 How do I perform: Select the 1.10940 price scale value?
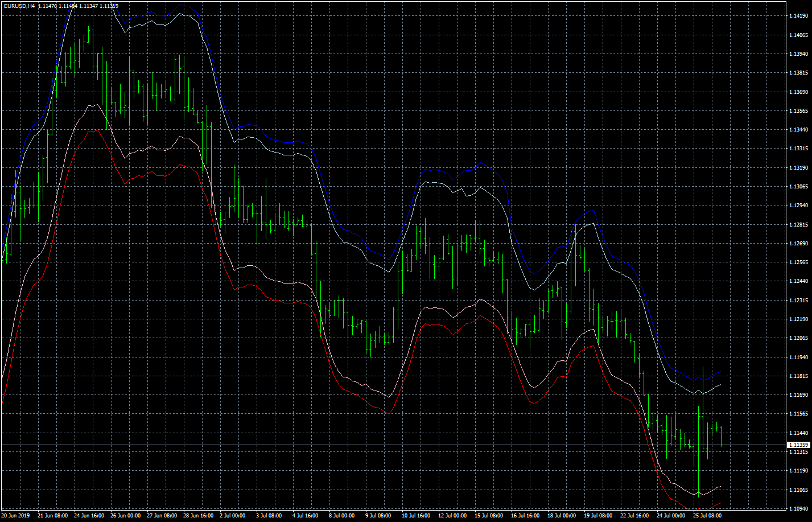pos(798,509)
